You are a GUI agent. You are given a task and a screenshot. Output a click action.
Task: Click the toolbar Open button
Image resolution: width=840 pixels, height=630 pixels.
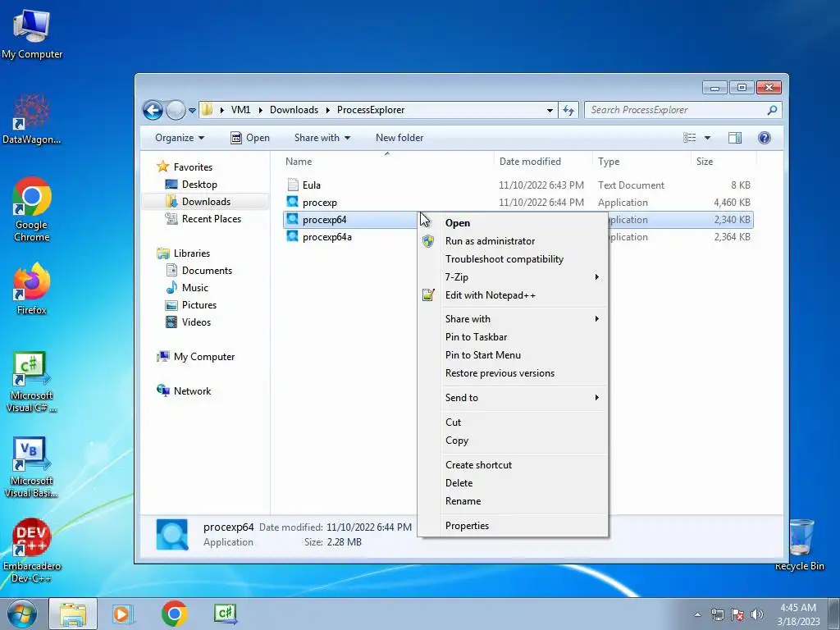click(250, 138)
